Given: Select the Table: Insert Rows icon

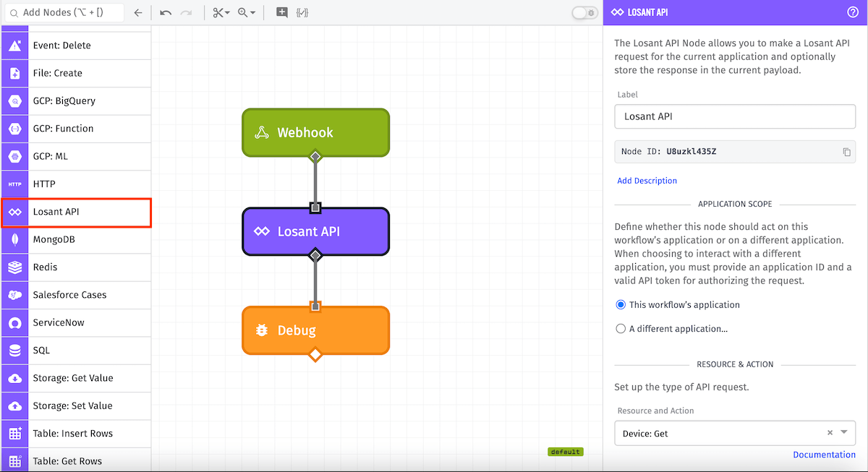Looking at the screenshot, I should point(14,434).
